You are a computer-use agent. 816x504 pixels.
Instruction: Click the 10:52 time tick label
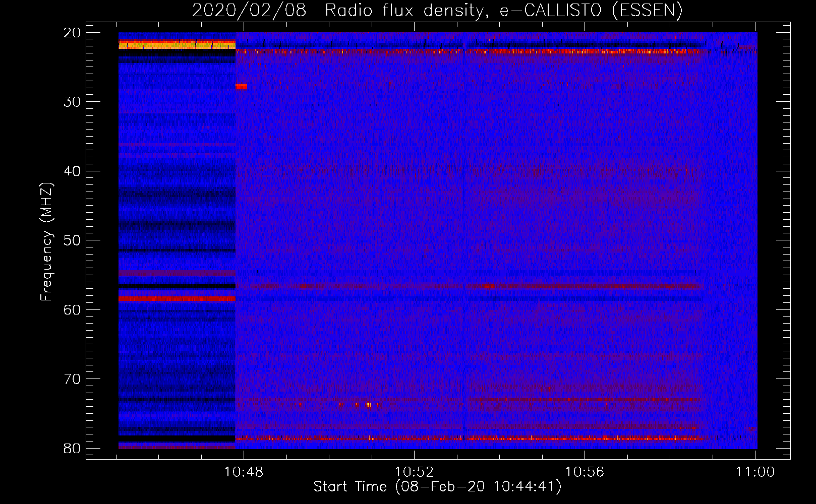(414, 472)
